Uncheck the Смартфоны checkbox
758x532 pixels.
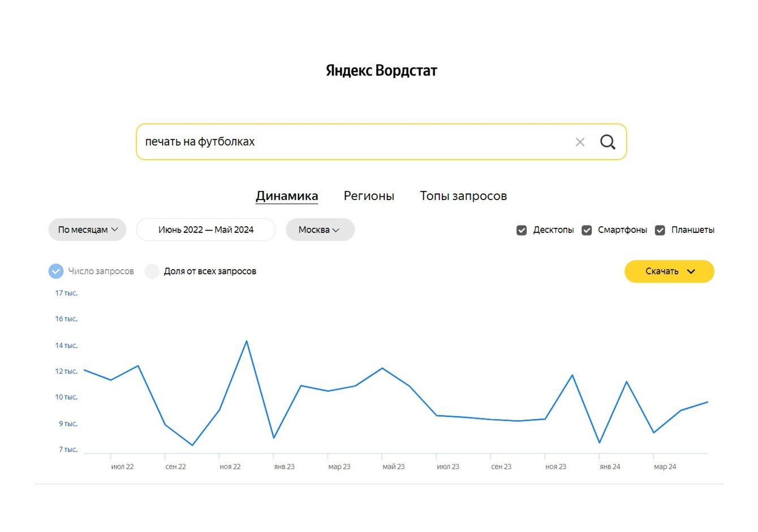coord(587,230)
